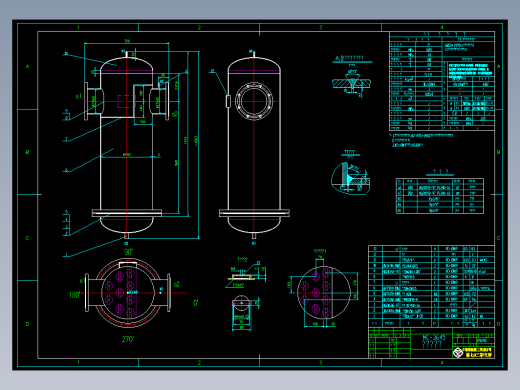The height and width of the screenshot is (390, 520).
Task: Select the top vent nozzle on side elevation
Action: [254, 54]
